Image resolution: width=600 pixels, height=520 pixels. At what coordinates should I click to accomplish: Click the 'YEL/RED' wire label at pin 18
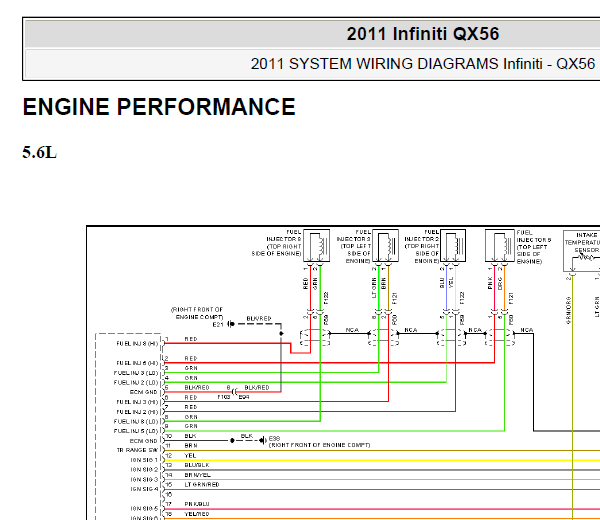197,514
